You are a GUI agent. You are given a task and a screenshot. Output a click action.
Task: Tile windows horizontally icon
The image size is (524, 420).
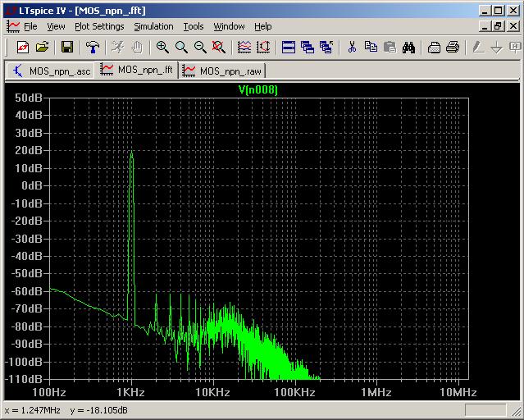pyautogui.click(x=289, y=47)
